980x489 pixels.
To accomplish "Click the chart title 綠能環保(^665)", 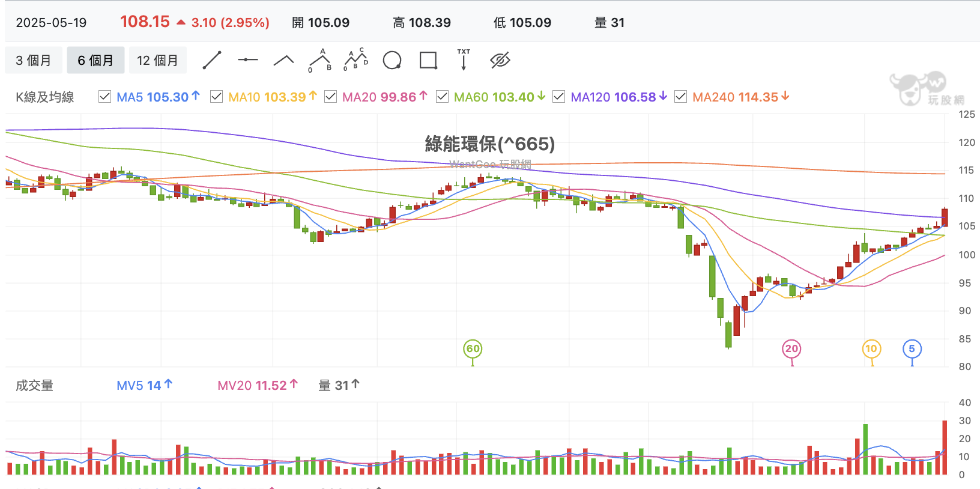I will pyautogui.click(x=490, y=144).
